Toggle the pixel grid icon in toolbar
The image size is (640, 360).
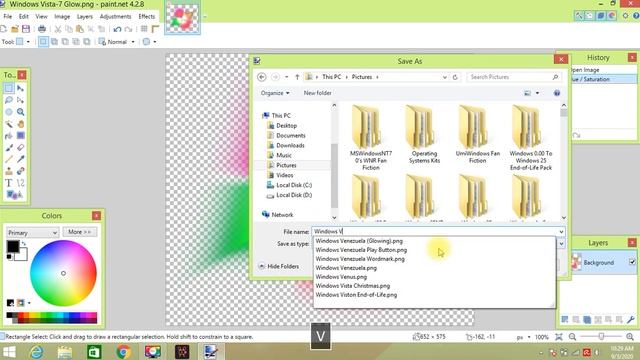pyautogui.click(x=144, y=29)
